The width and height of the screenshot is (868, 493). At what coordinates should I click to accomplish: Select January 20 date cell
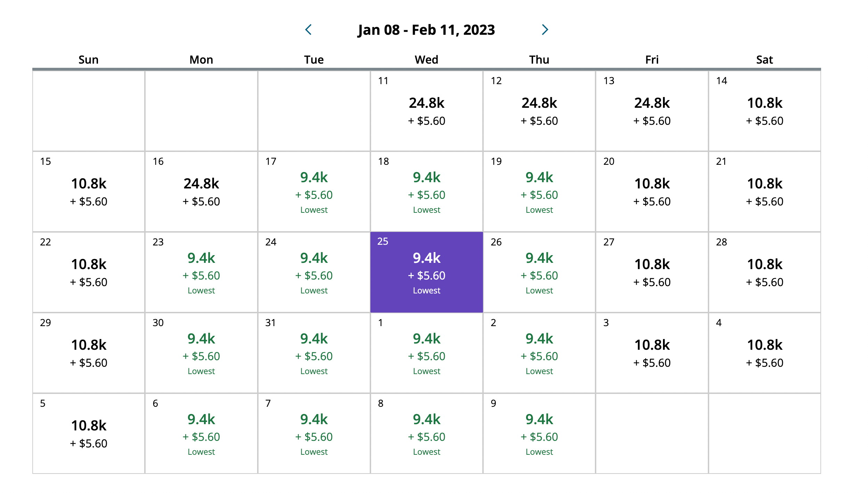[x=652, y=191]
